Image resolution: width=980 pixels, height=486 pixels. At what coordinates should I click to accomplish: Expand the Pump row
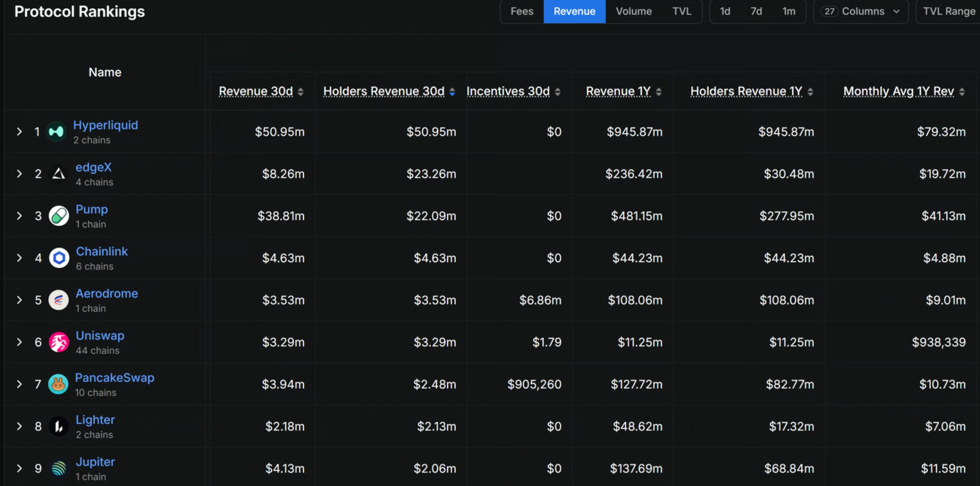pos(19,216)
